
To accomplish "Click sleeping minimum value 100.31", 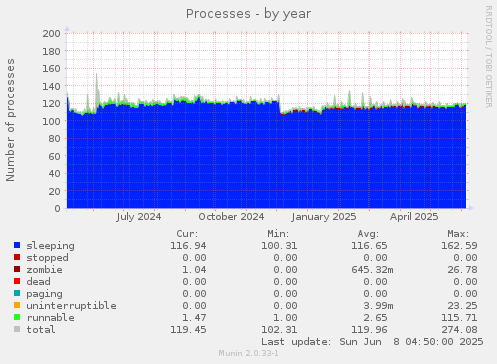I will [279, 246].
